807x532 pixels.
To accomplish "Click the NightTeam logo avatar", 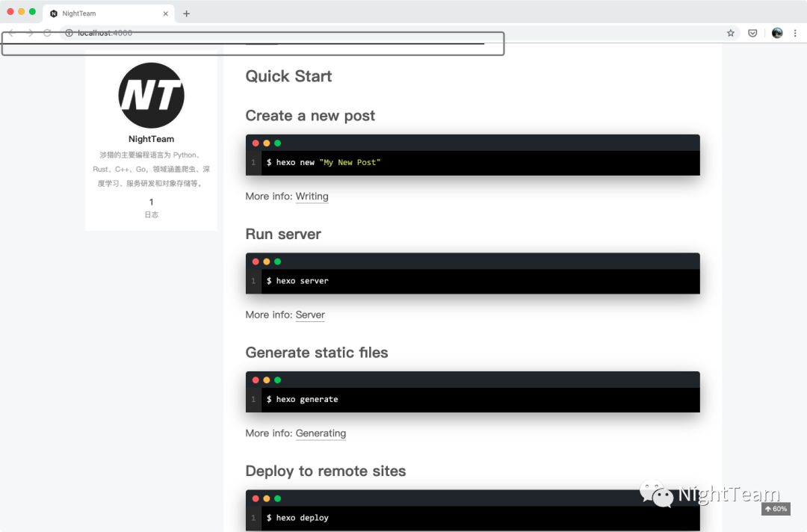I will tap(151, 95).
